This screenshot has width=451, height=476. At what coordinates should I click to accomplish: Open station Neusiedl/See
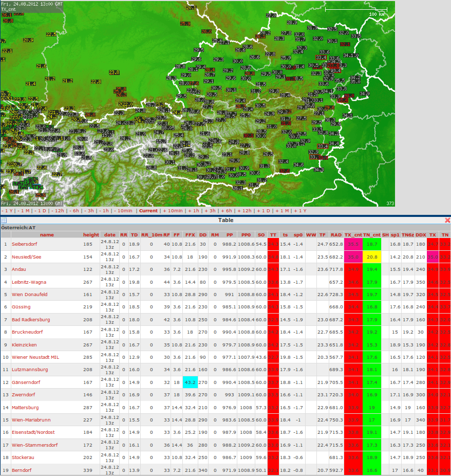point(26,257)
